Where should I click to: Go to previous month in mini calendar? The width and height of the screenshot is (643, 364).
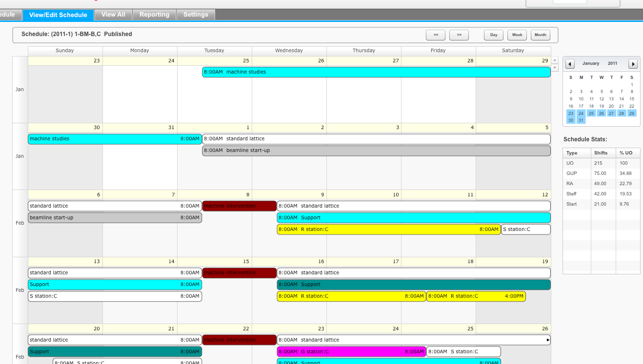click(570, 64)
